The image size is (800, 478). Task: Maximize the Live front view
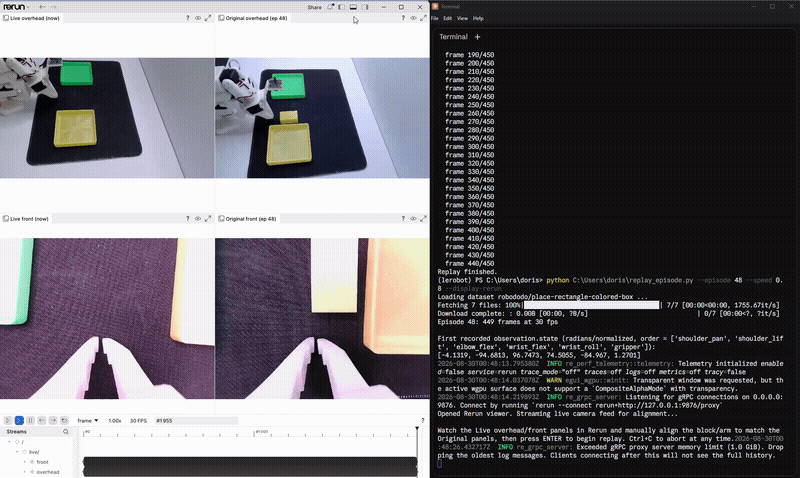[208, 218]
